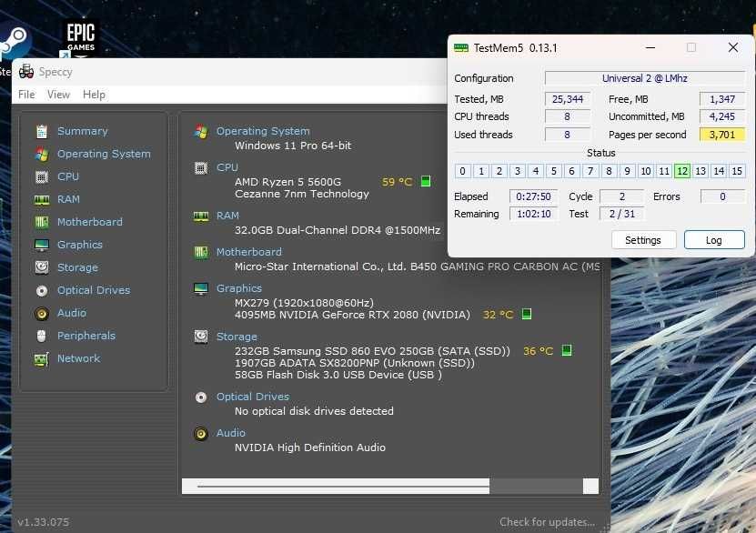Open the Graphics sidebar item
The width and height of the screenshot is (756, 533).
pos(80,245)
